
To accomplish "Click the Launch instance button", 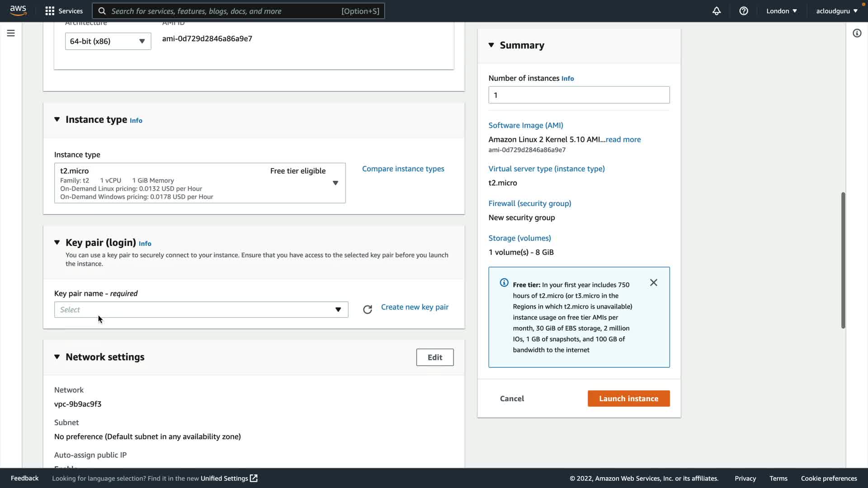I will [x=628, y=399].
